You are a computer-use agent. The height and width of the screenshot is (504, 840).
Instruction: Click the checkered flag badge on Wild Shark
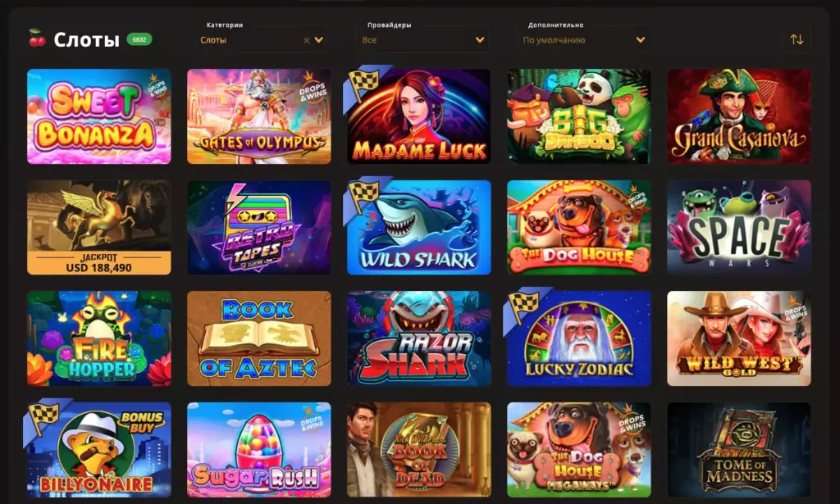click(363, 193)
